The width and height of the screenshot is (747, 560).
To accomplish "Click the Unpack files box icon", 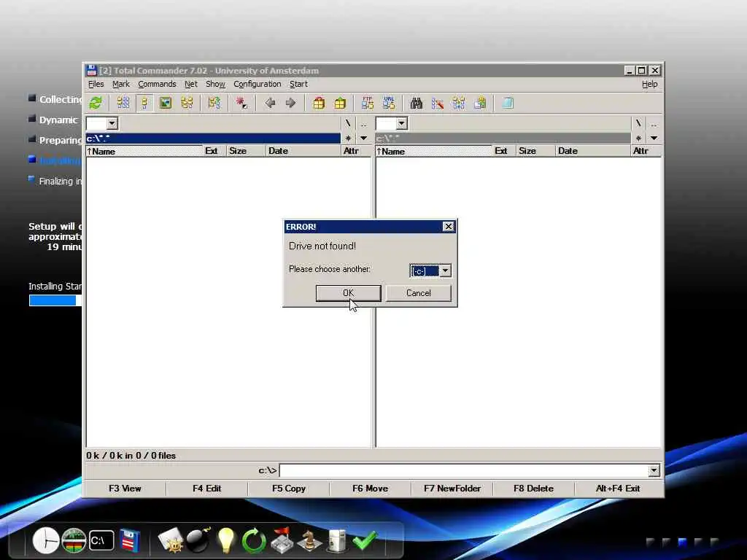I will (x=340, y=103).
